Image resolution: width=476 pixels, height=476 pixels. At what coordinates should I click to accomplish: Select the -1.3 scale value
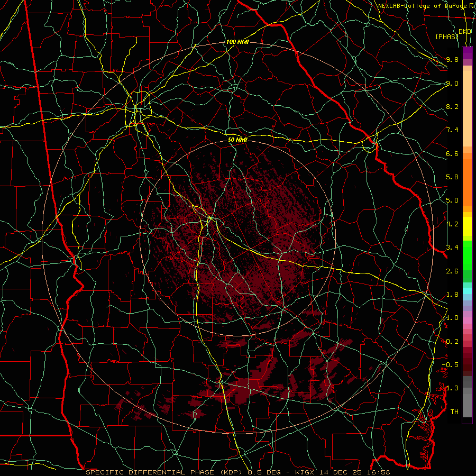(450, 388)
